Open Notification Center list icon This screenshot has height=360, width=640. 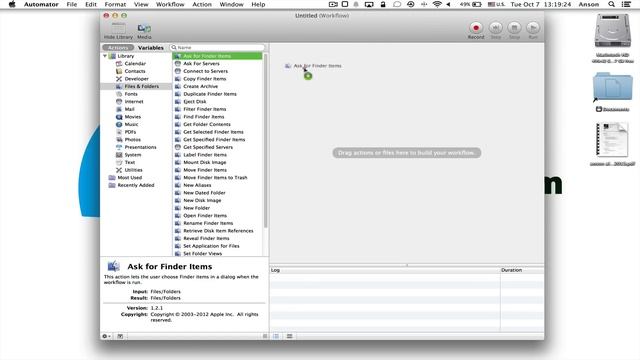(626, 4)
